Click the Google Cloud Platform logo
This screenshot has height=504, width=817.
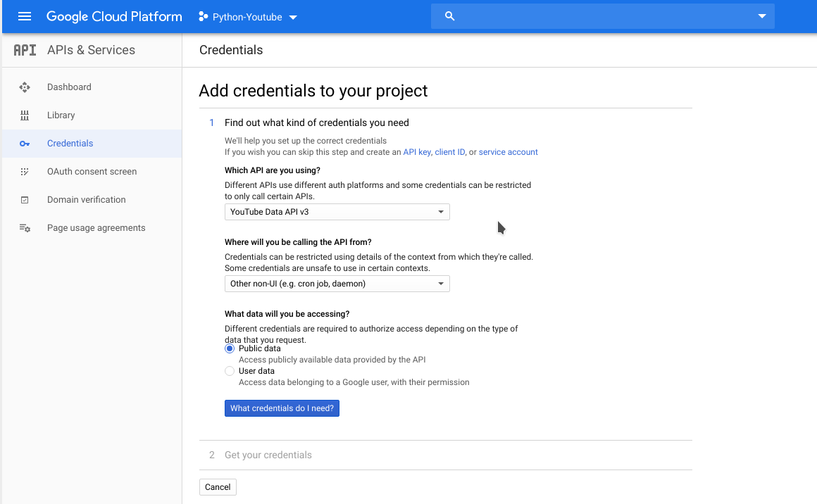click(x=114, y=17)
